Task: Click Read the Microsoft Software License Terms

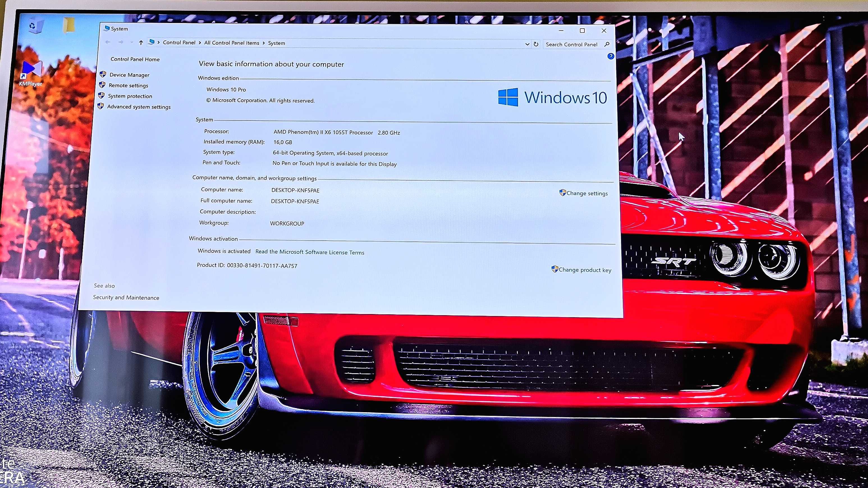Action: 310,251
